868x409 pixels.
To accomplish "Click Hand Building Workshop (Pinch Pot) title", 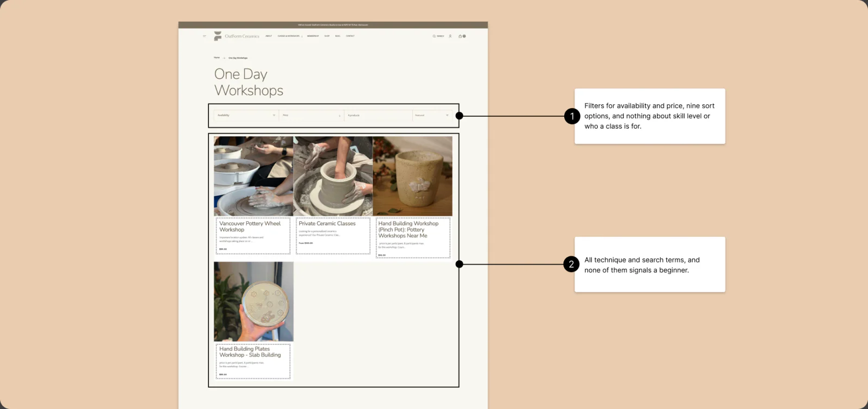I will coord(409,229).
